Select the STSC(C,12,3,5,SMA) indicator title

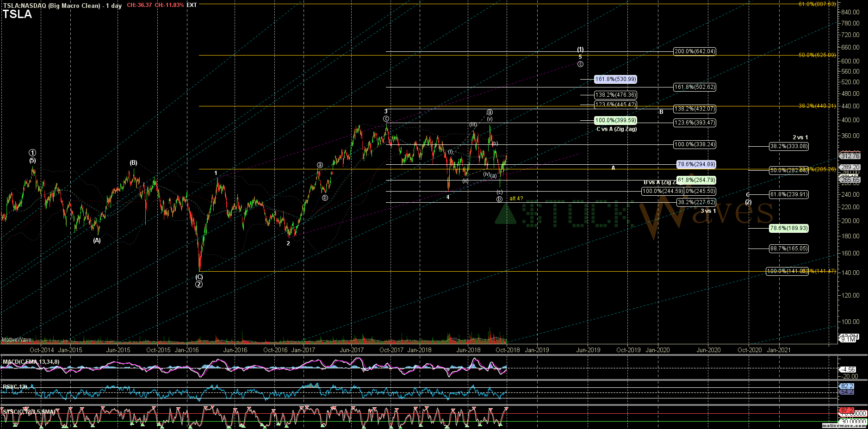pos(29,412)
